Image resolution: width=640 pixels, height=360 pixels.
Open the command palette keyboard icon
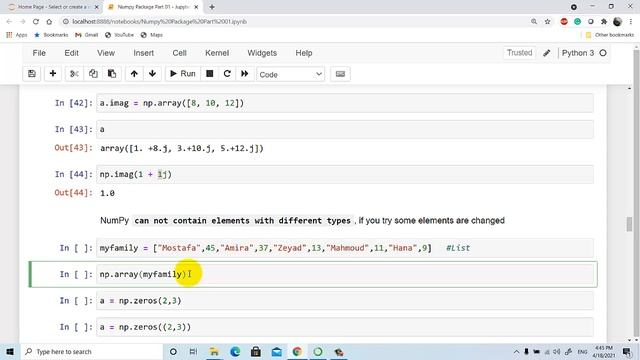pyautogui.click(x=340, y=74)
